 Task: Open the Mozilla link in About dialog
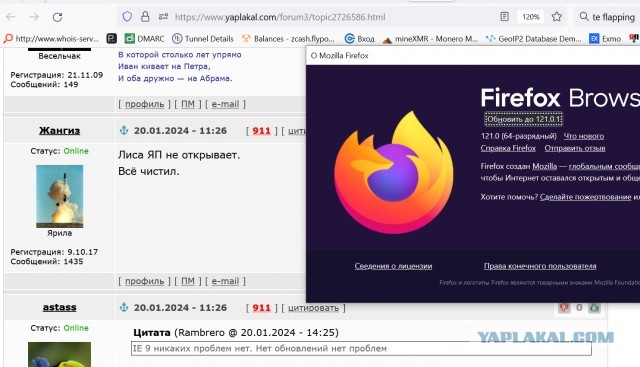coord(544,166)
